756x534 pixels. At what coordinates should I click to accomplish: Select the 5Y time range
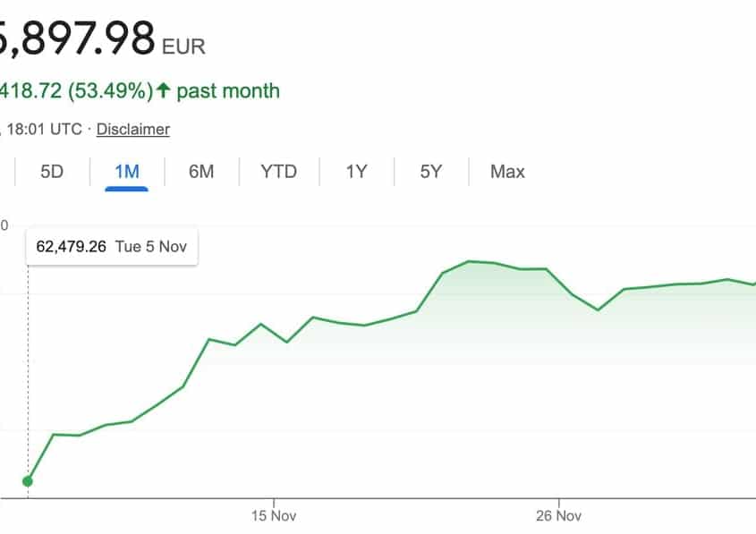click(431, 172)
